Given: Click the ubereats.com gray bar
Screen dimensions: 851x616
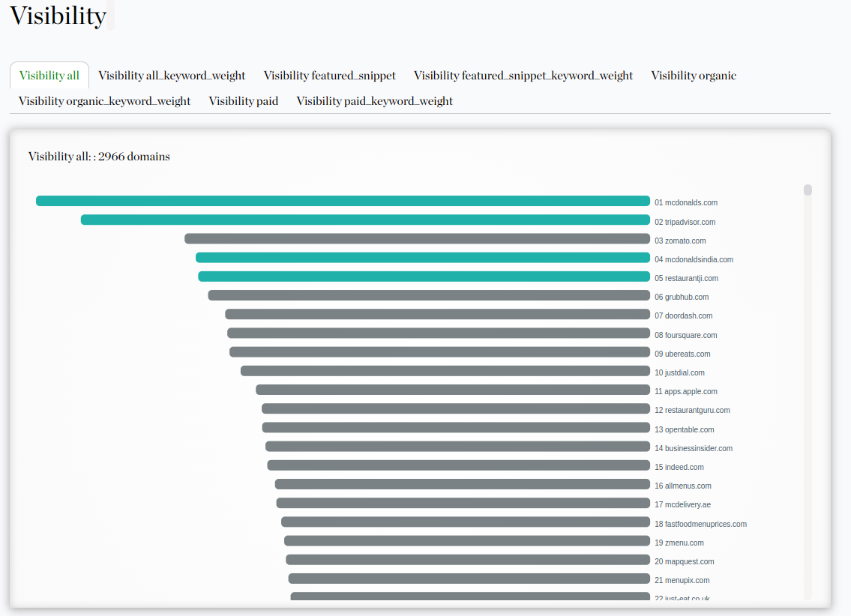Looking at the screenshot, I should click(439, 352).
